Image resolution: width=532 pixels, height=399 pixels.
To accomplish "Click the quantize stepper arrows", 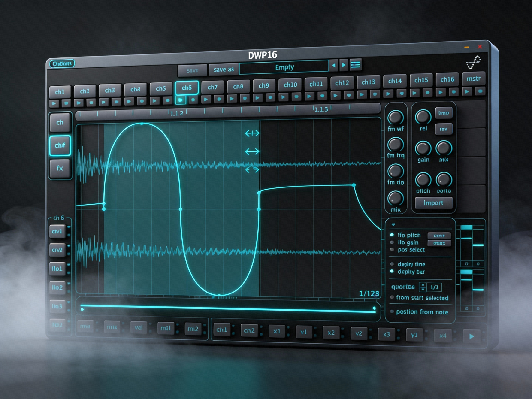I will [423, 287].
